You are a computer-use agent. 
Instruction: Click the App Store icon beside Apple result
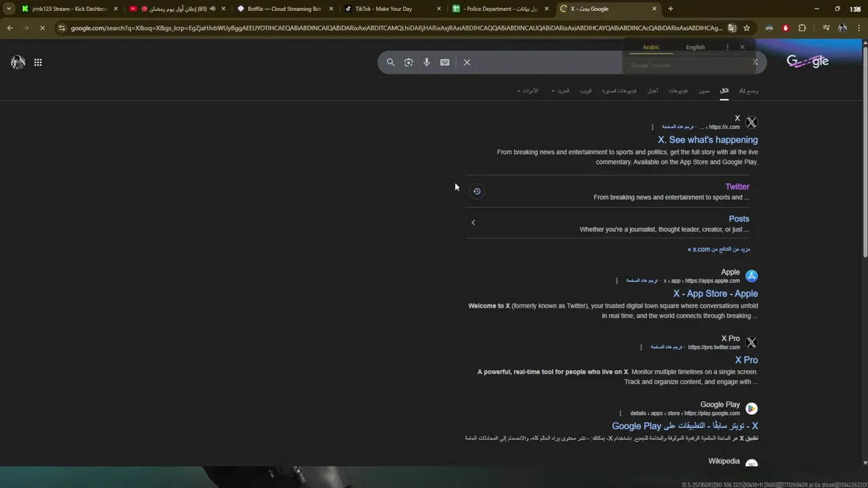[751, 276]
